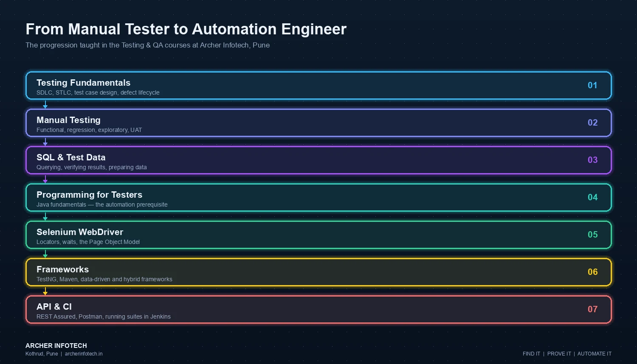Click 'PROVE IT' in the footer tagline
Screen dimensions: 637x364
(559, 354)
